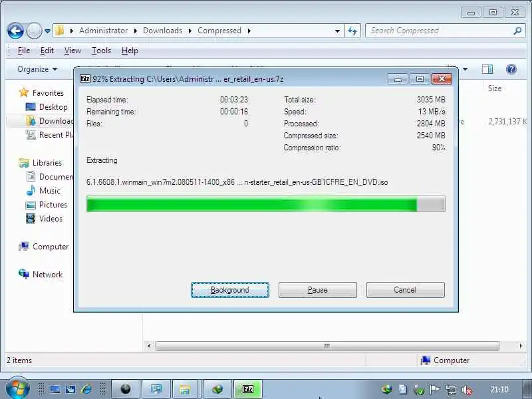The height and width of the screenshot is (399, 532).
Task: Click the Size column header
Action: 495,88
